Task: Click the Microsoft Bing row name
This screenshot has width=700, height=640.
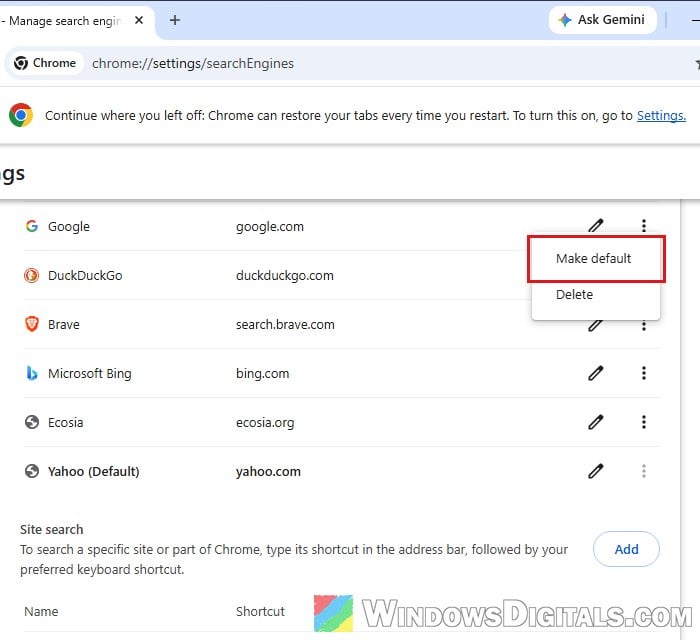Action: click(90, 374)
